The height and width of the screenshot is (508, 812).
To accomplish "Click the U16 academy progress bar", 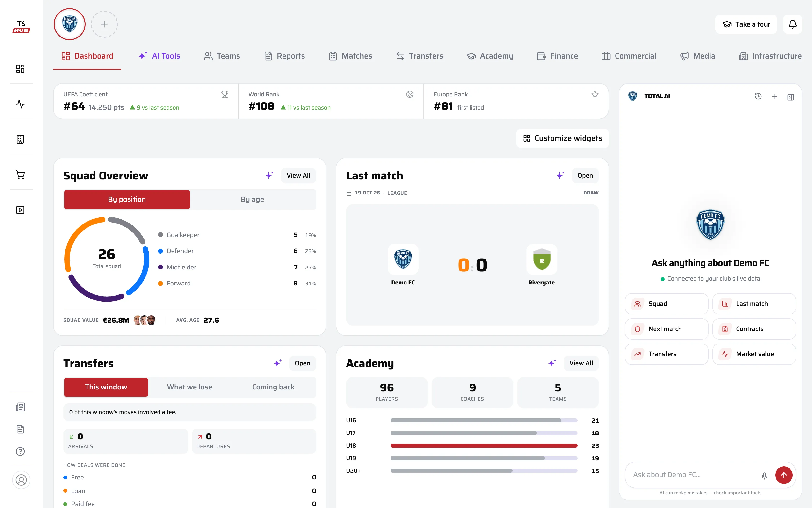I will (484, 421).
